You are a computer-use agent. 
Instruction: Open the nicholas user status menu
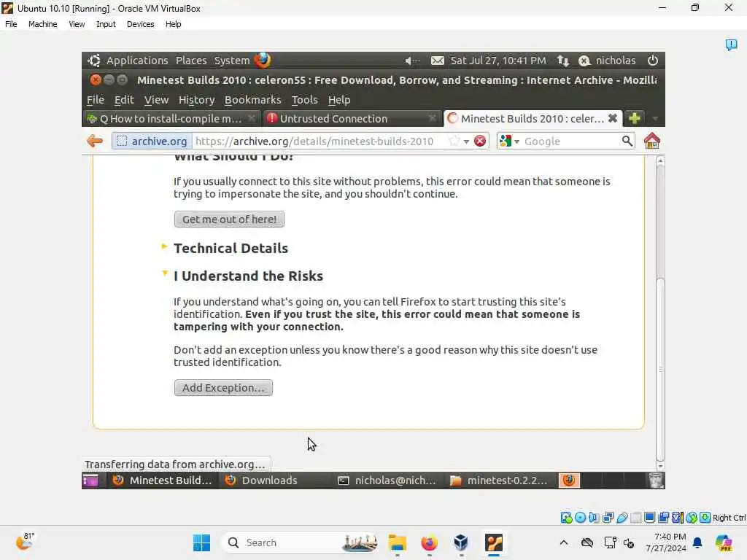tap(608, 61)
